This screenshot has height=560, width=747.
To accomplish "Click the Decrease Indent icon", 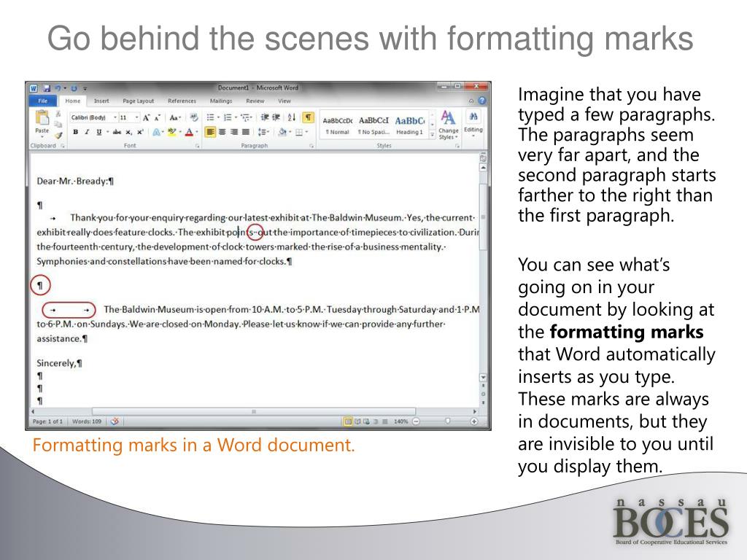I will click(266, 117).
